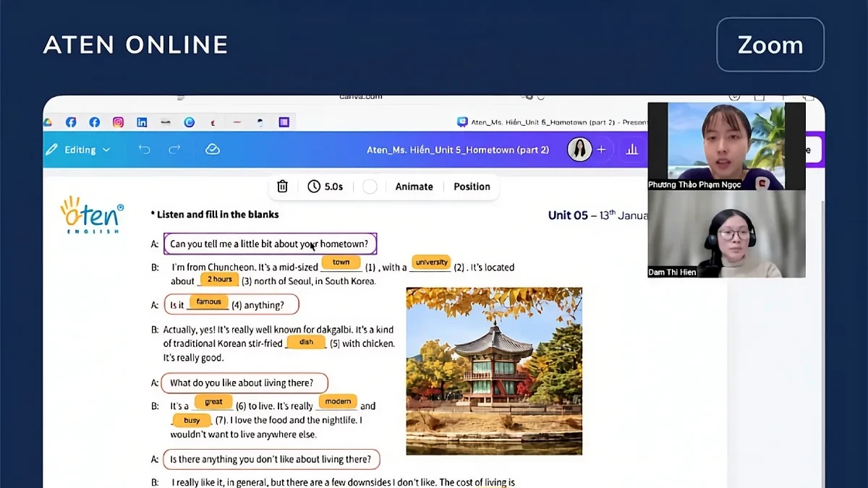
Task: Select the Aten_Ms. Hiền browser tab
Action: click(552, 122)
